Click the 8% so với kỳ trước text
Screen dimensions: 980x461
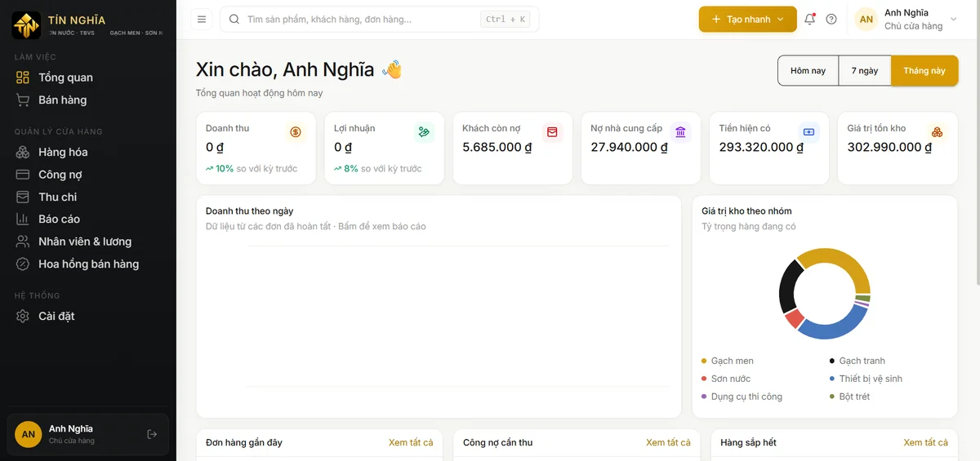(378, 169)
